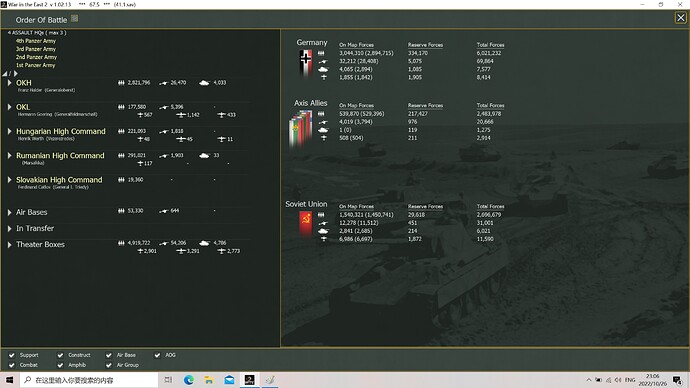The width and height of the screenshot is (690, 388).
Task: Select 4th Panzer Army assault HQ
Action: coord(36,41)
